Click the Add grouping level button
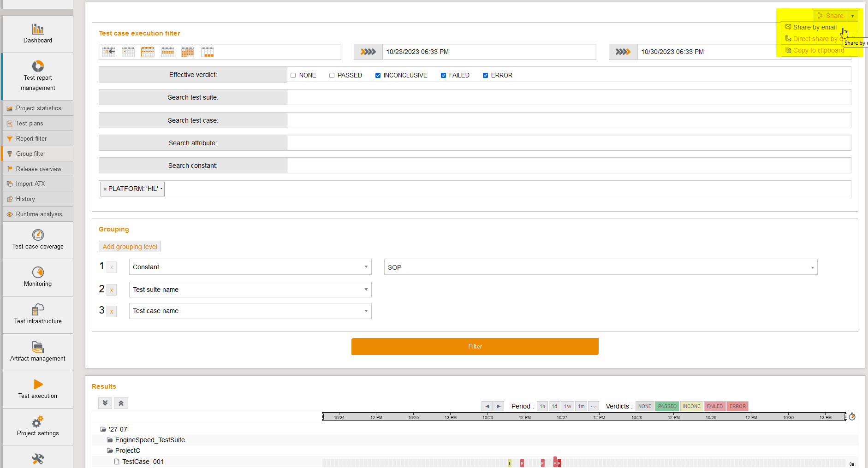Viewport: 868px width, 468px height. [x=129, y=246]
